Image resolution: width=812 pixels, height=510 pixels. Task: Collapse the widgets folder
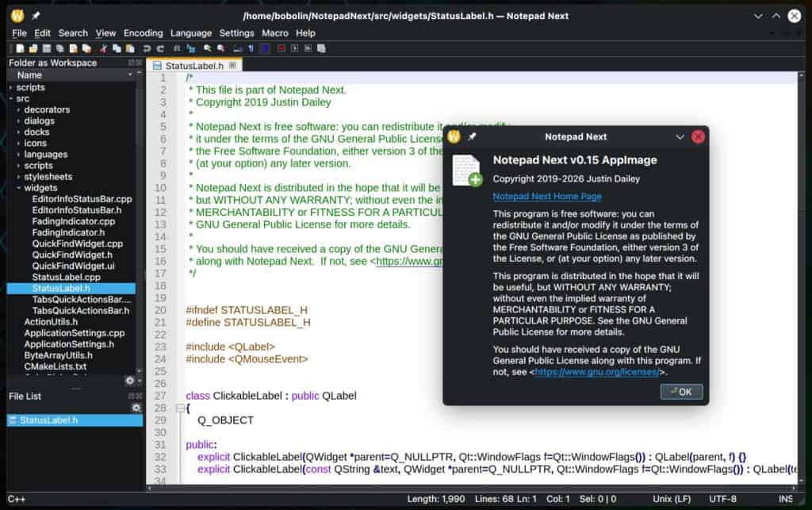click(x=19, y=188)
